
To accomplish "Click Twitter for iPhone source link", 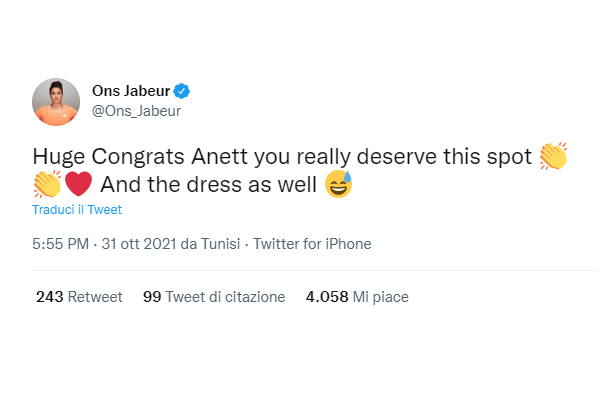I will click(312, 243).
